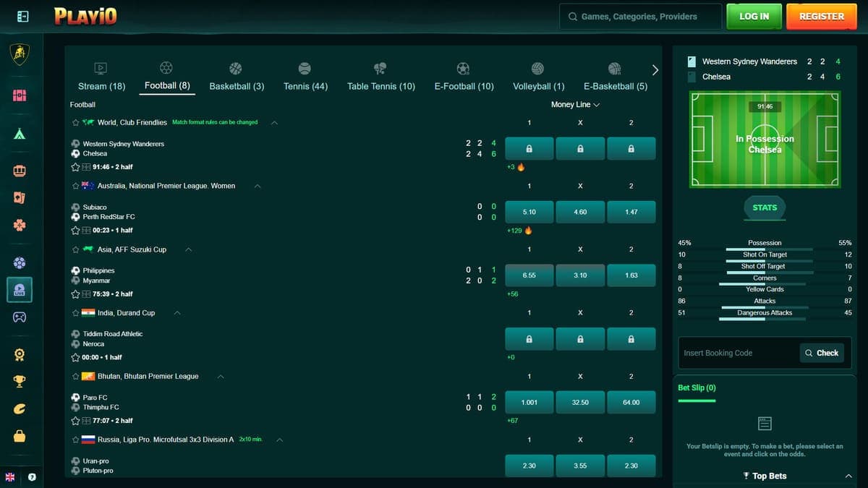Click the LOG IN button
The width and height of the screenshot is (868, 488).
754,16
